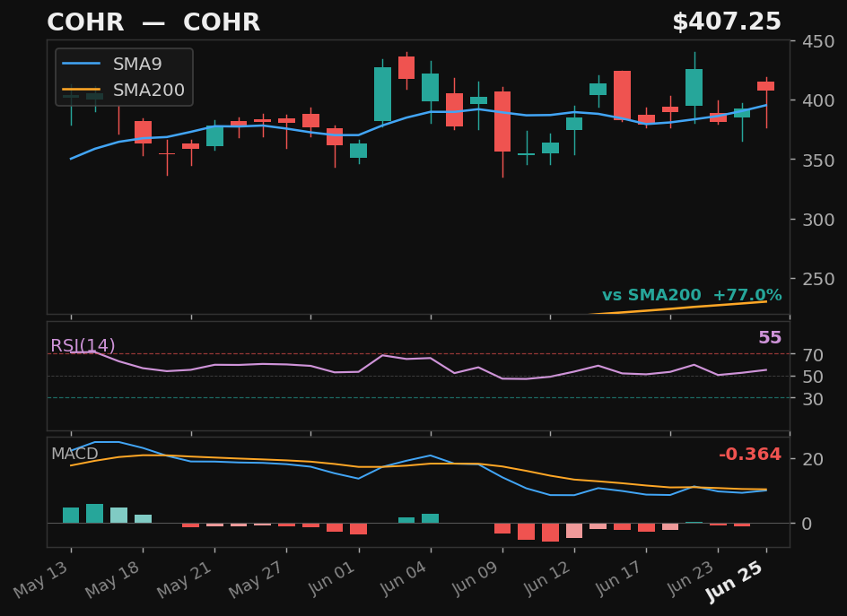Viewport: 847px width, 616px height.
Task: Click the $407.25 price label
Action: pos(727,22)
